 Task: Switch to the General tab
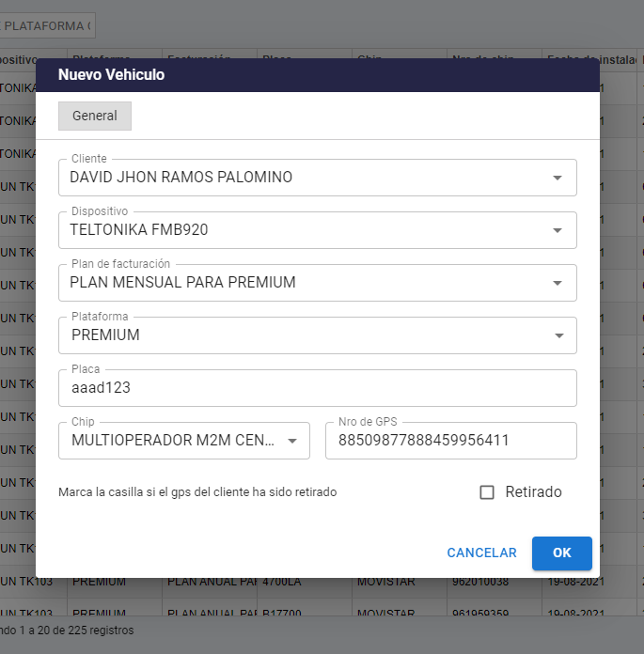pyautogui.click(x=95, y=116)
